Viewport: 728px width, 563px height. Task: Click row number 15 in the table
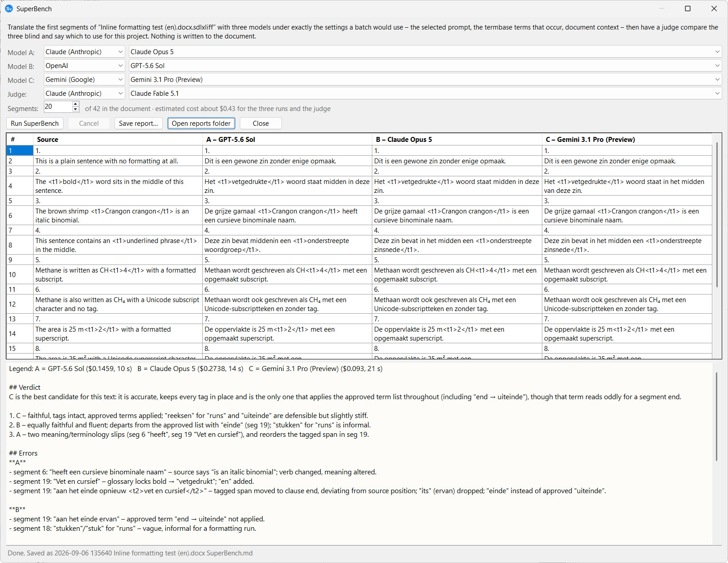[x=20, y=349]
